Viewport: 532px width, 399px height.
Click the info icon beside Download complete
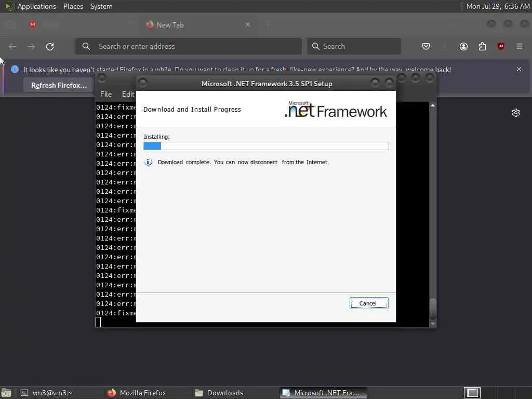148,163
